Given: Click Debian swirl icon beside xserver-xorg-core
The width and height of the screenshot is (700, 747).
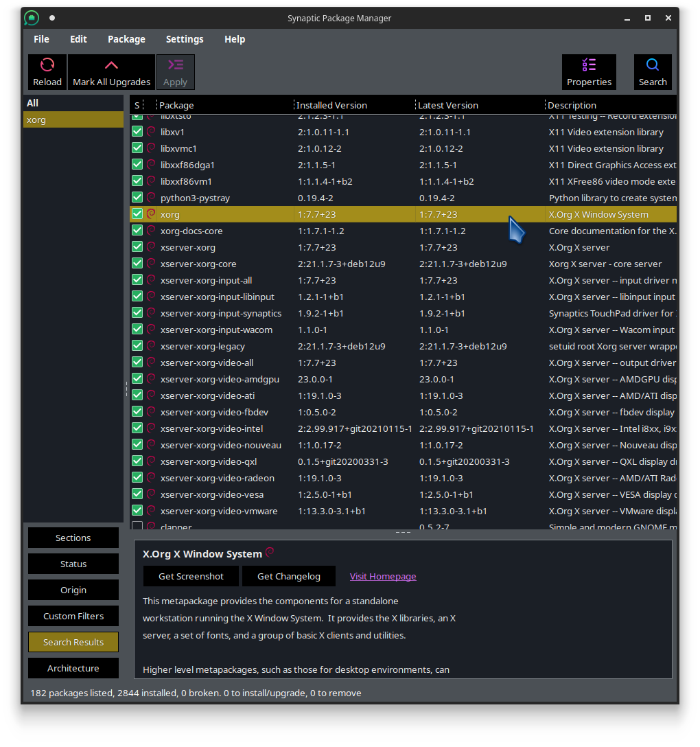Looking at the screenshot, I should click(151, 264).
